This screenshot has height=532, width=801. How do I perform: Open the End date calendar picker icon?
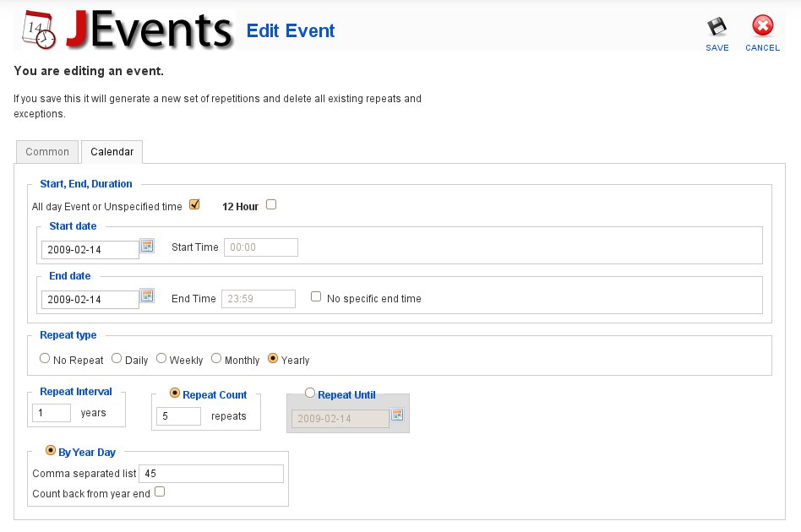tap(147, 296)
